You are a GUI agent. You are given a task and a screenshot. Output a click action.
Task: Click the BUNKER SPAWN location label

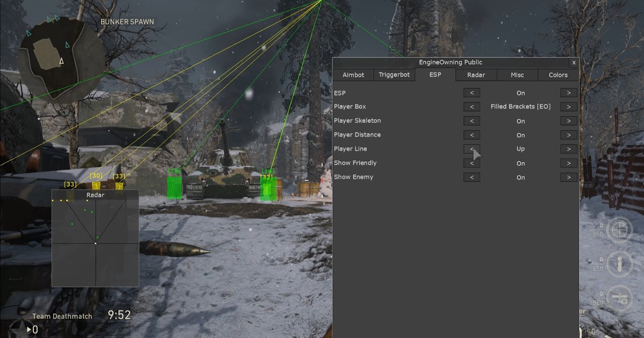(127, 22)
